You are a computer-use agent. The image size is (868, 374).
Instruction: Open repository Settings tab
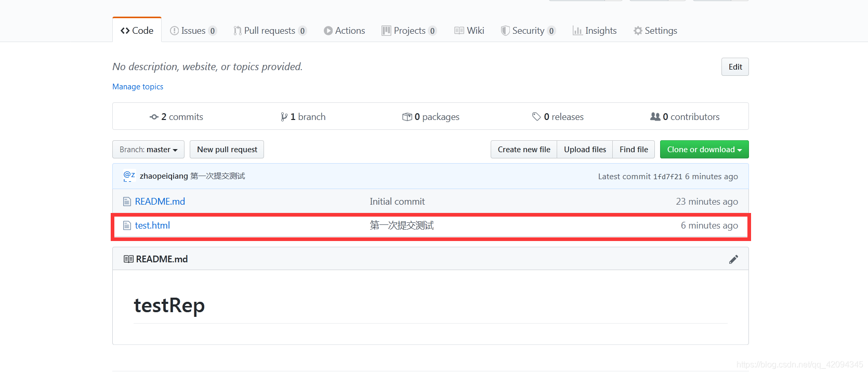pyautogui.click(x=655, y=31)
